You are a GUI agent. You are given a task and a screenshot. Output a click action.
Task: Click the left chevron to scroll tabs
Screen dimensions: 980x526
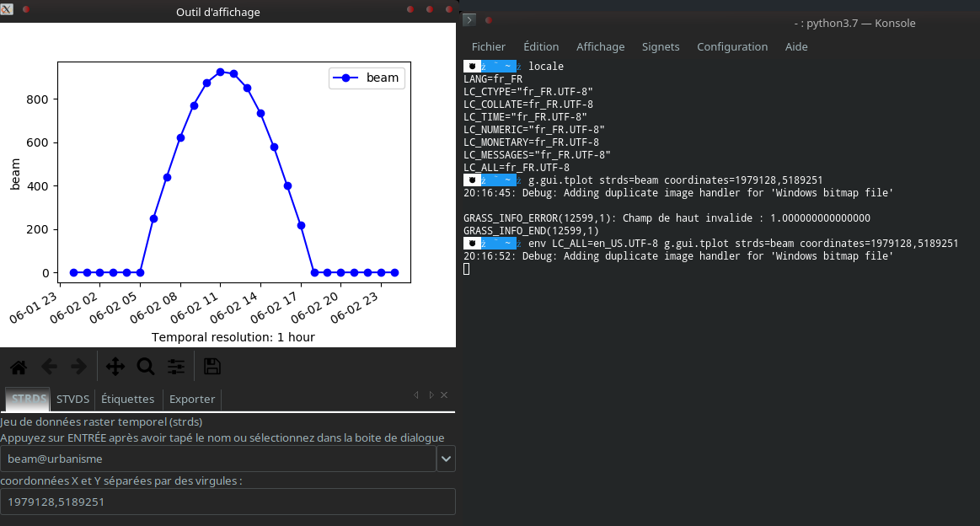coord(415,394)
